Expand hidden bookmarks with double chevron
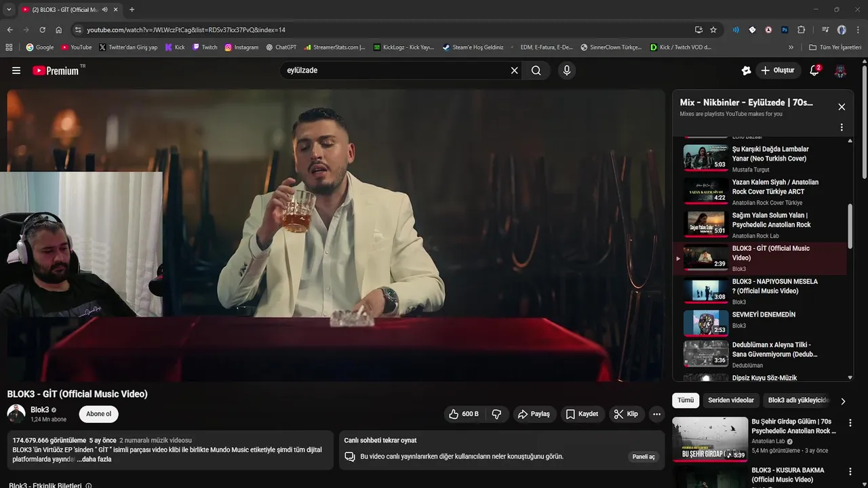The image size is (868, 488). [x=791, y=47]
